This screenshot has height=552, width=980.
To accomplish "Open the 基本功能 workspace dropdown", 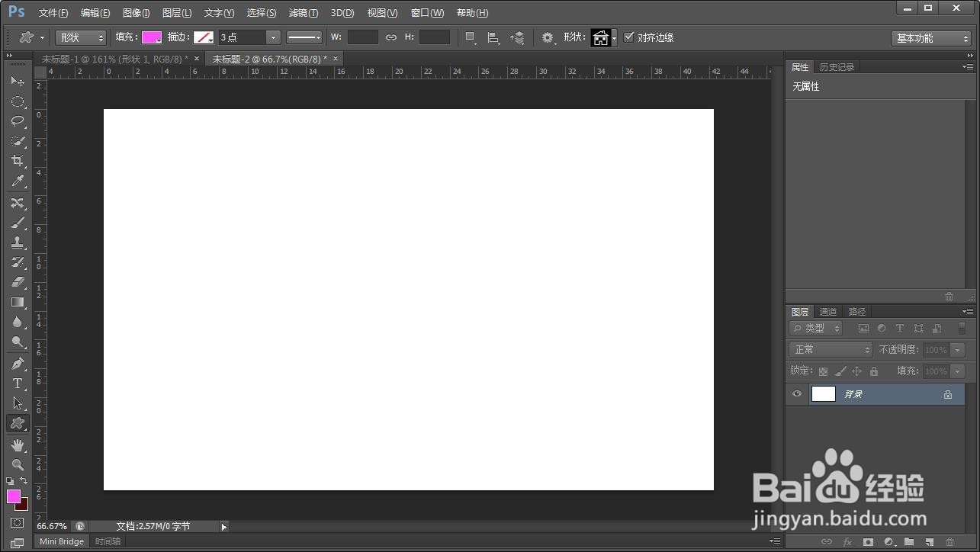I will [931, 38].
